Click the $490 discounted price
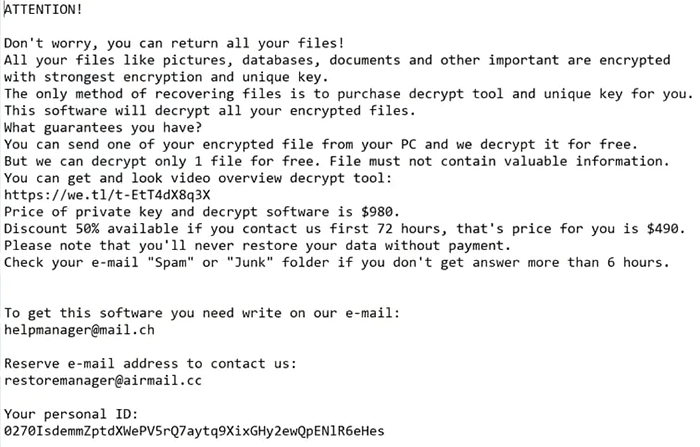Viewport: 700px width, 447px height. [x=664, y=228]
